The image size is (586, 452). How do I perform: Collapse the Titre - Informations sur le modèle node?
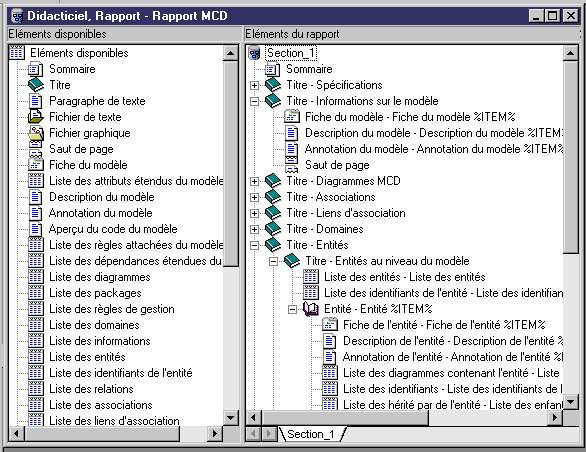[255, 101]
